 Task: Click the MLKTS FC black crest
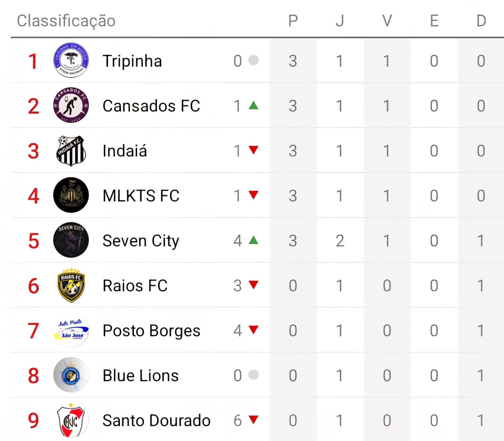click(x=71, y=195)
